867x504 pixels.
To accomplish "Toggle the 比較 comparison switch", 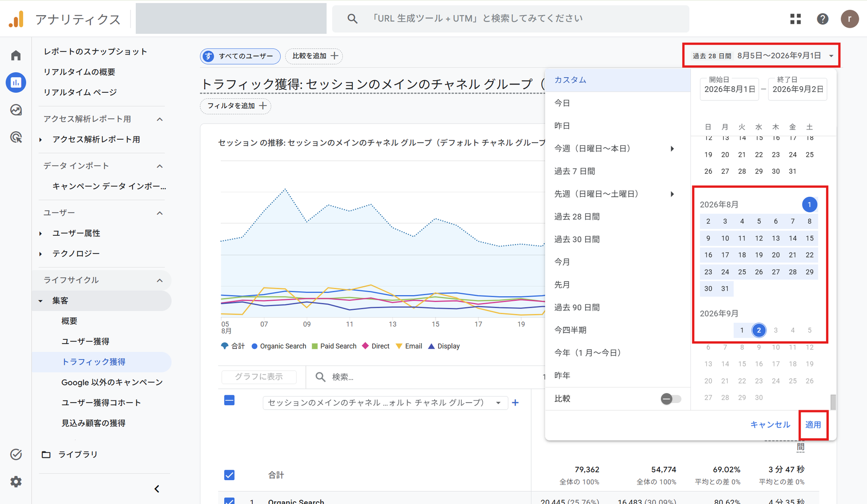I will click(671, 399).
